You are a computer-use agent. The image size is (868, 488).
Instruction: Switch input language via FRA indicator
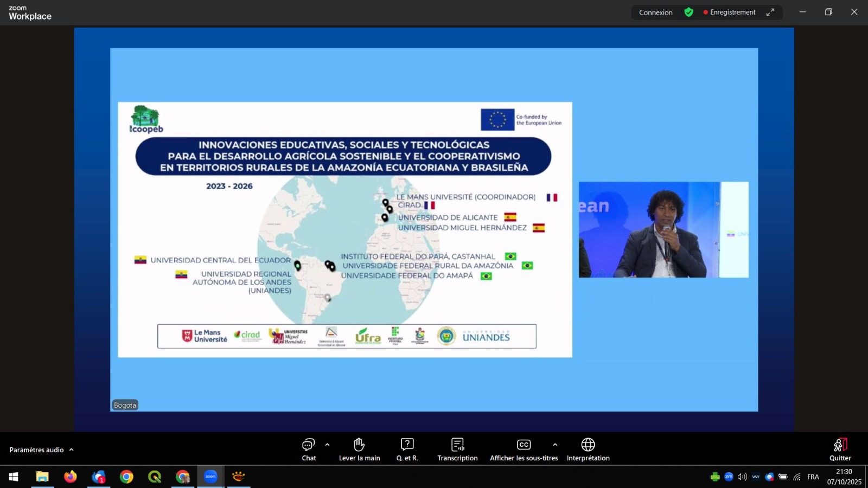[813, 477]
